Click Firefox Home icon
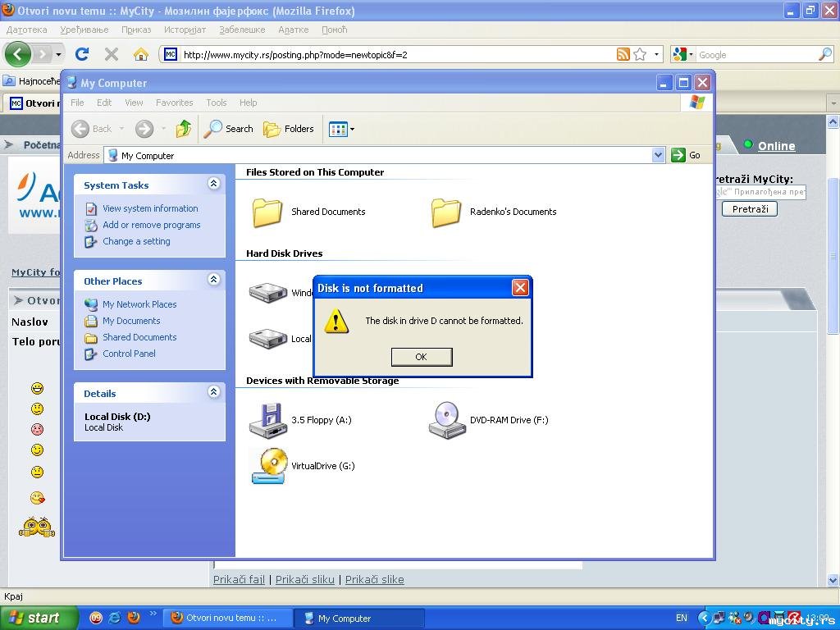840x630 pixels. 141,54
